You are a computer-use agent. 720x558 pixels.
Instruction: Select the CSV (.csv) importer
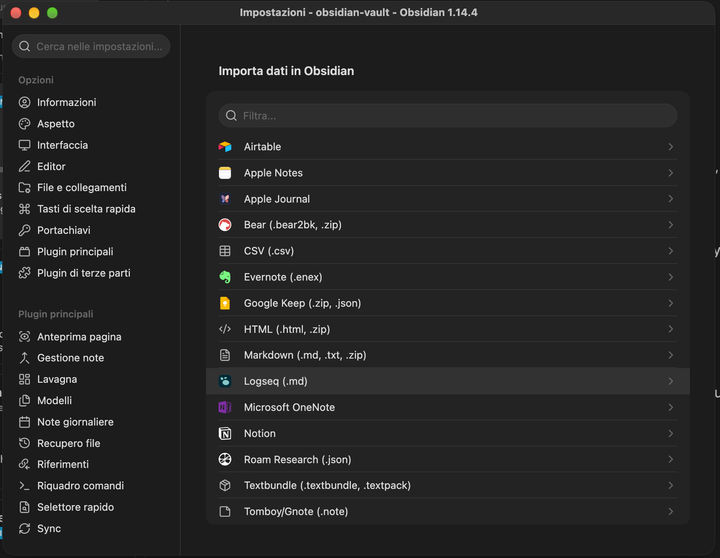click(x=448, y=251)
